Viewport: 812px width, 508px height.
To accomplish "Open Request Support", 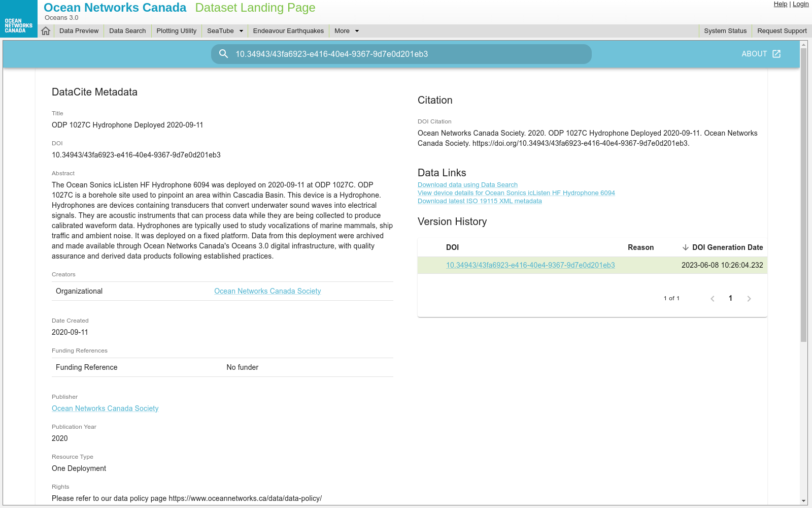I will click(782, 31).
